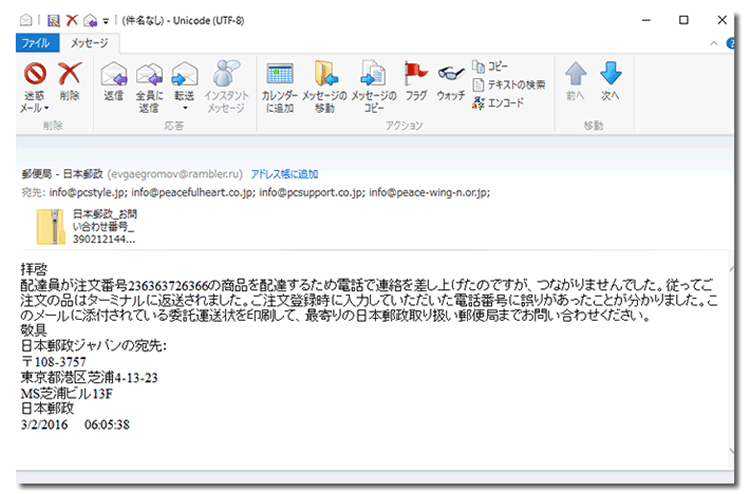The height and width of the screenshot is (494, 750).
Task: Click the timestamp 3/2/2016 06:05:38
Action: 75,425
